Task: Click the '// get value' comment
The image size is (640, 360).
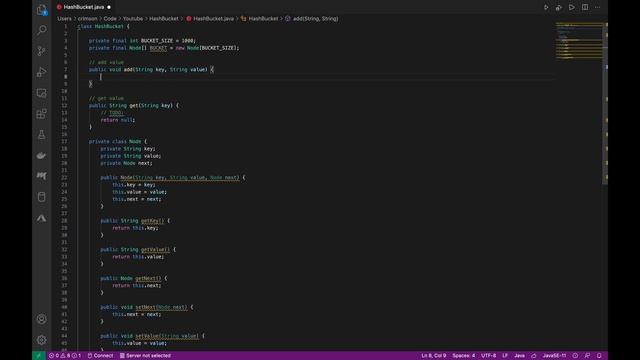Action: [x=106, y=98]
